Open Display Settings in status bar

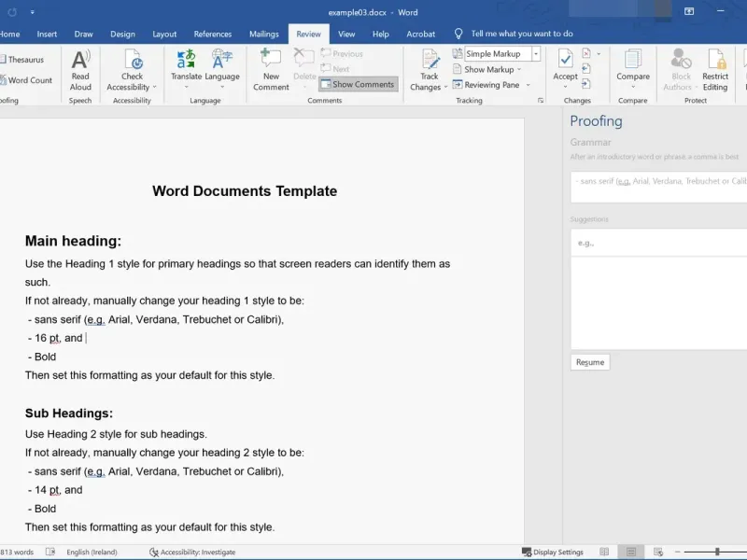click(553, 552)
